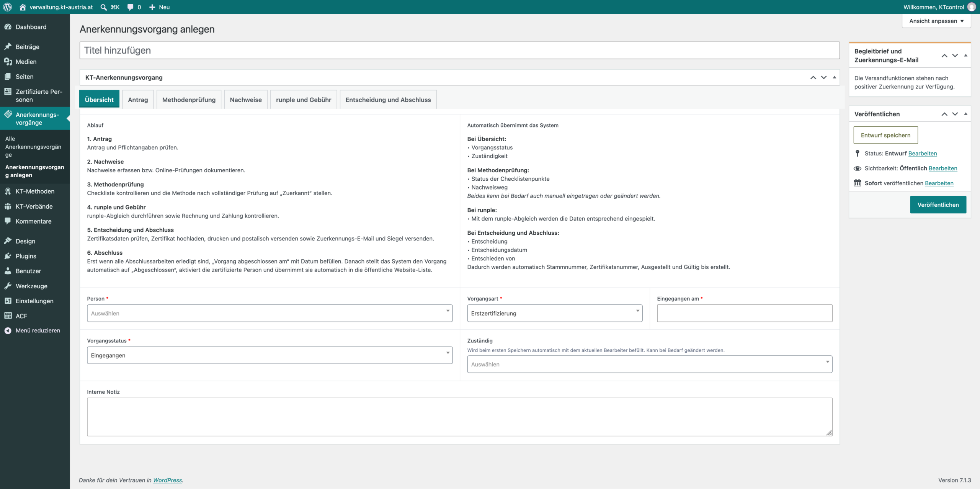The width and height of the screenshot is (980, 489).
Task: Click the plus Neu icon
Action: [152, 7]
